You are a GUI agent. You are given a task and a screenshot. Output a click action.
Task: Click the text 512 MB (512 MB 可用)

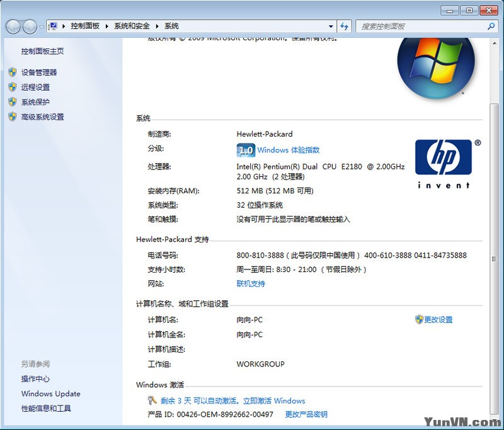pyautogui.click(x=275, y=191)
